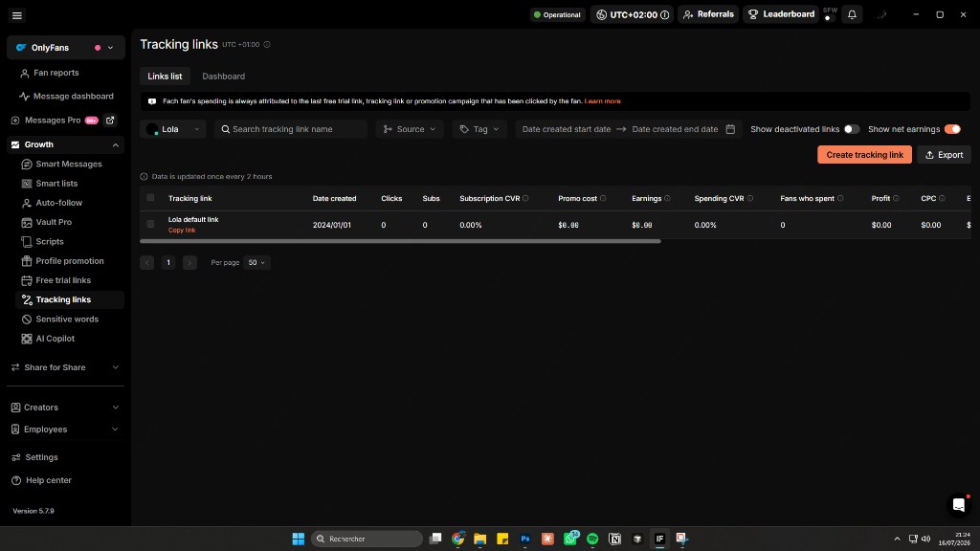Screen dimensions: 980x551
Task: Click the calendar icon in date filter
Action: pyautogui.click(x=730, y=129)
